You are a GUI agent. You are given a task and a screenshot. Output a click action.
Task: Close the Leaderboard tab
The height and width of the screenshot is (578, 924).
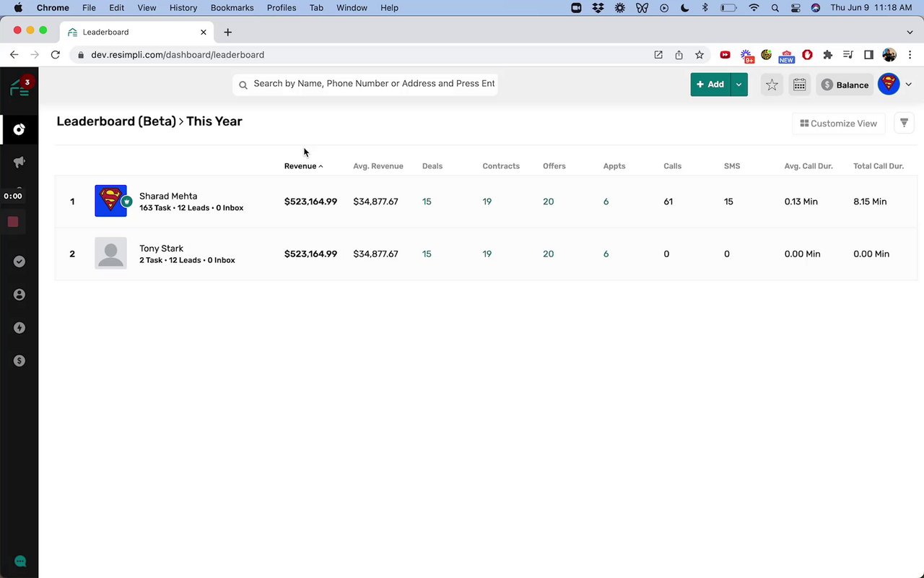204,32
